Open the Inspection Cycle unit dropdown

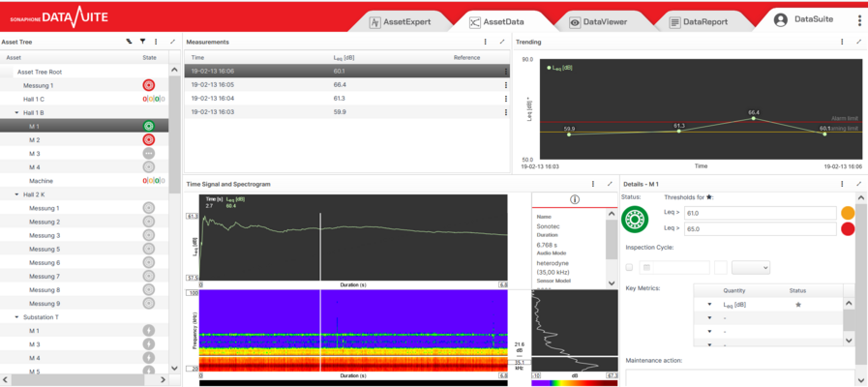(751, 267)
